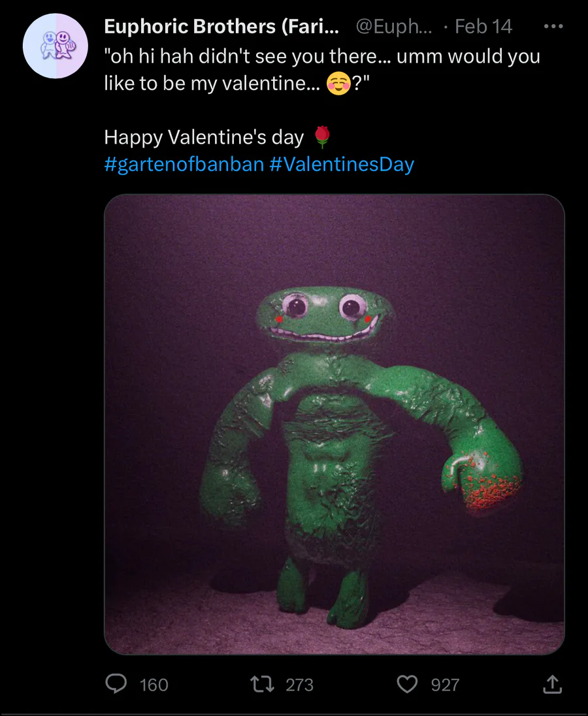
Task: Select the quoted valentine tweet text
Action: click(x=320, y=57)
